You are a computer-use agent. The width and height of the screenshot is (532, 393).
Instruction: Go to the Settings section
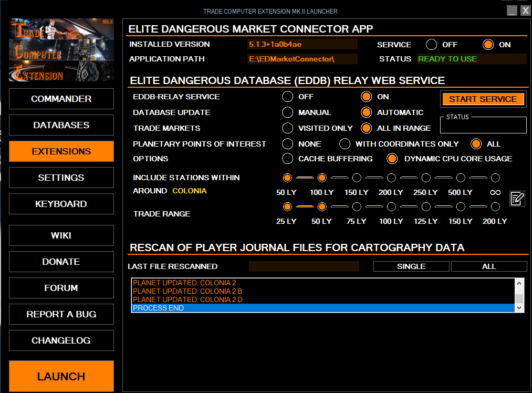pyautogui.click(x=61, y=178)
